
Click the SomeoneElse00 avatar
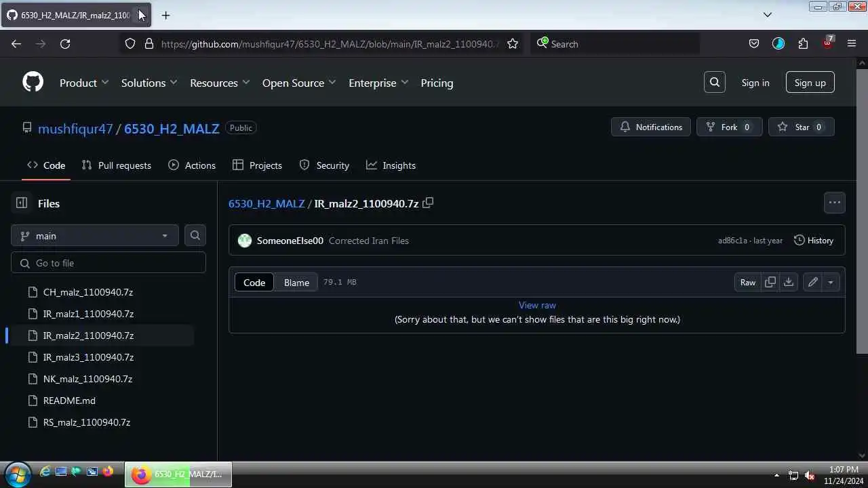point(245,241)
